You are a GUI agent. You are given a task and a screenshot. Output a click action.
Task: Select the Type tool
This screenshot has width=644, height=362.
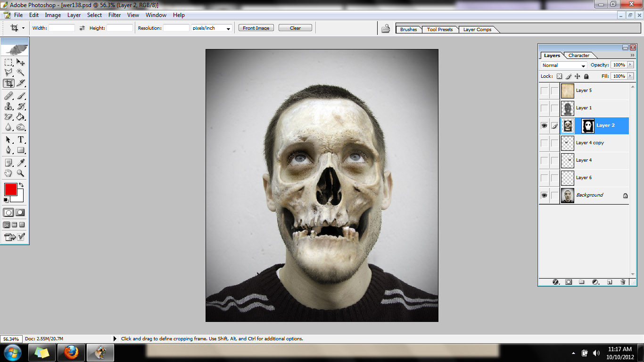pyautogui.click(x=21, y=140)
